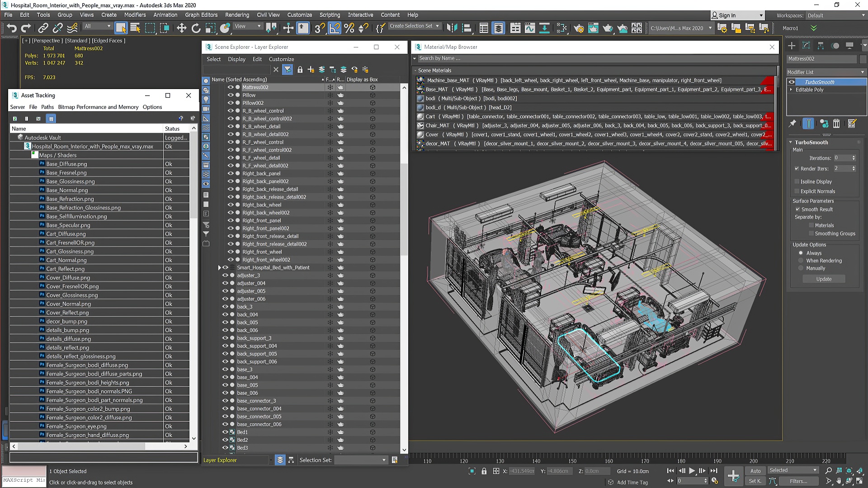The height and width of the screenshot is (488, 868).
Task: Remove modifier from stack trash icon
Action: click(836, 123)
